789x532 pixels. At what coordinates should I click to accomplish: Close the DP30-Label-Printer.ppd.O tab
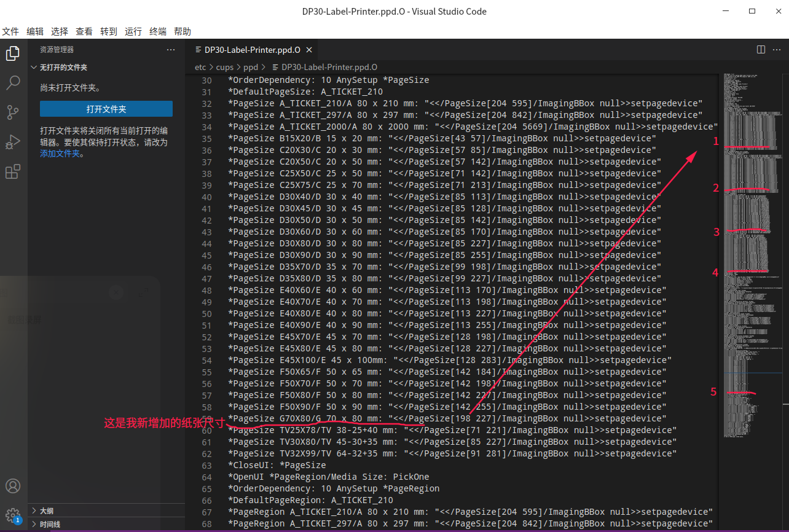pos(308,50)
